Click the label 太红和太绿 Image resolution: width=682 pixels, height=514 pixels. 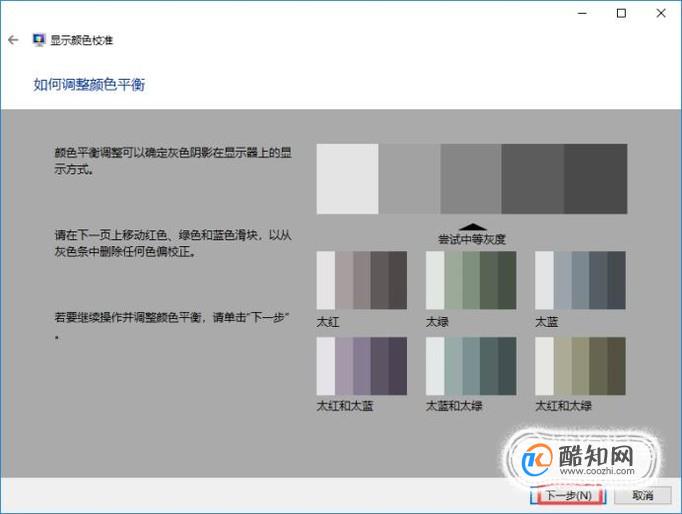click(x=564, y=406)
